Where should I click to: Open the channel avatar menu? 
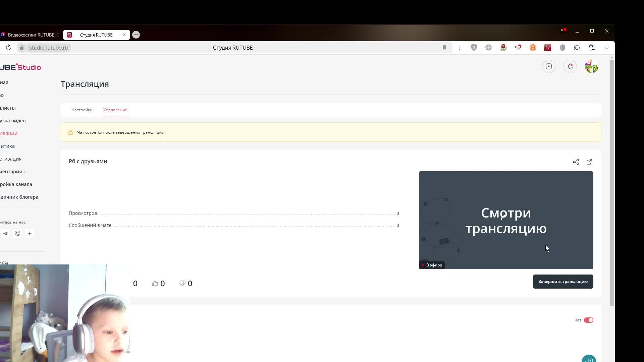click(591, 66)
